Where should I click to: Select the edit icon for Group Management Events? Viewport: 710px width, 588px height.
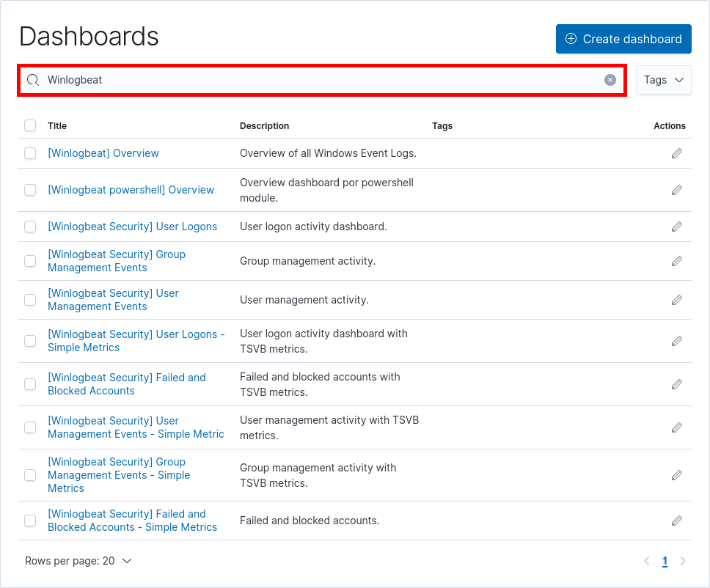tap(676, 261)
